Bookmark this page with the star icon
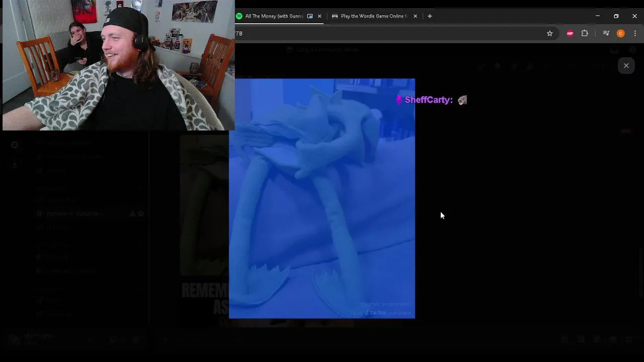The height and width of the screenshot is (362, 644). pyautogui.click(x=550, y=33)
